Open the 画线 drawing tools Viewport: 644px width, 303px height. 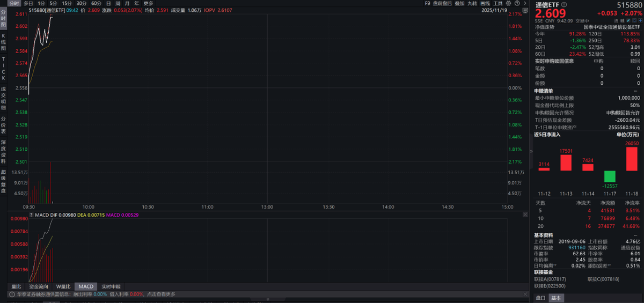pyautogui.click(x=485, y=3)
